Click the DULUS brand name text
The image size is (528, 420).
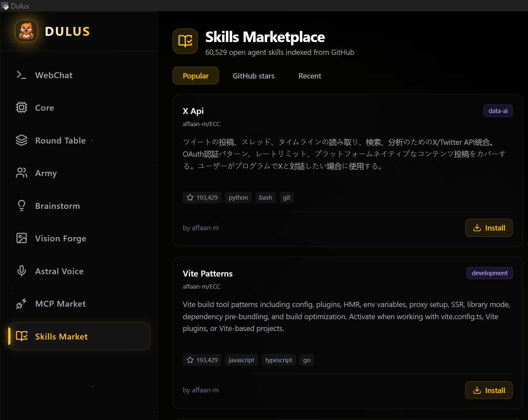click(67, 32)
